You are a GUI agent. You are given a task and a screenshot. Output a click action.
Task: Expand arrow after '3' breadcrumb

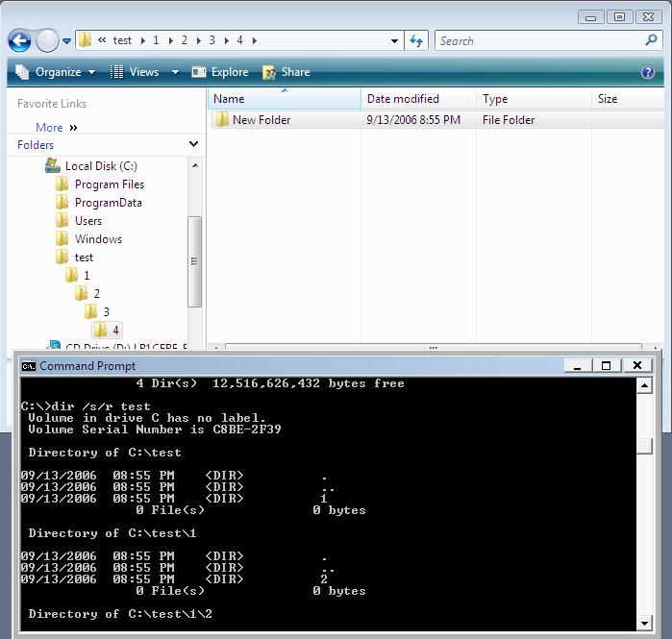tap(227, 40)
